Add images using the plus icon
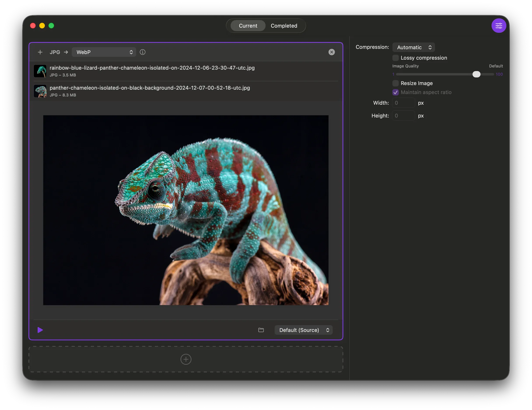The image size is (532, 410). coord(40,52)
